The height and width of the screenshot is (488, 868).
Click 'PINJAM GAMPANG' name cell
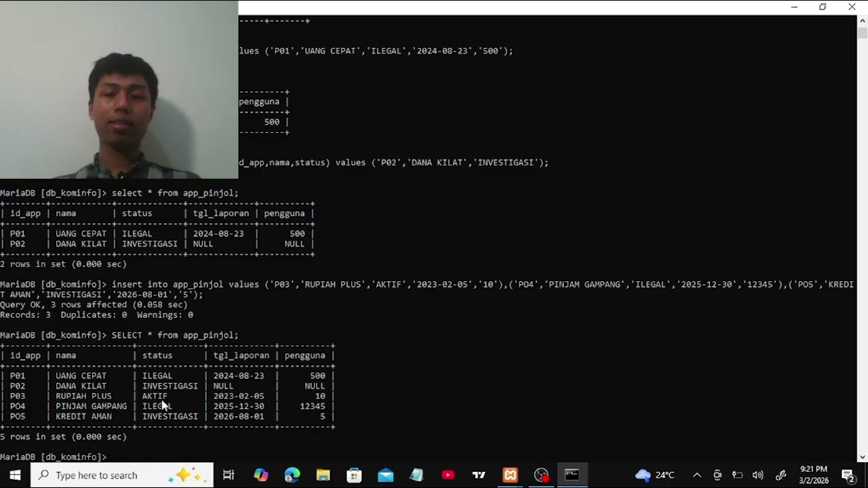point(91,406)
